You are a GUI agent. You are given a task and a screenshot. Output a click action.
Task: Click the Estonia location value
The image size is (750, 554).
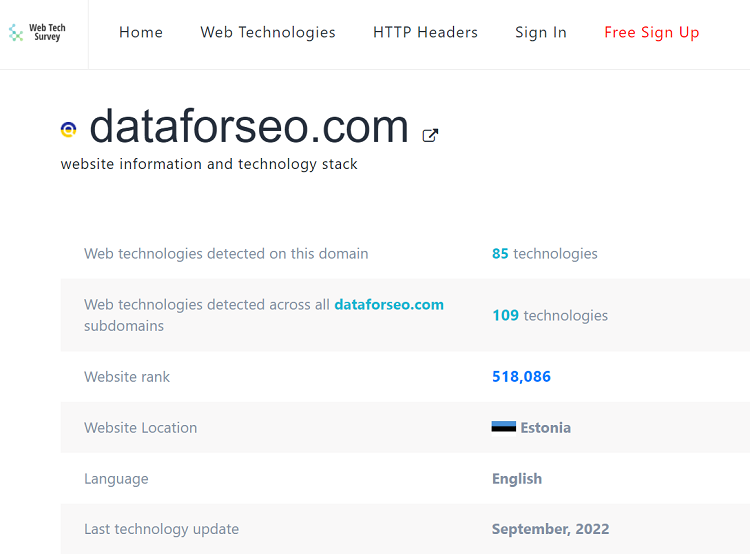pyautogui.click(x=545, y=428)
